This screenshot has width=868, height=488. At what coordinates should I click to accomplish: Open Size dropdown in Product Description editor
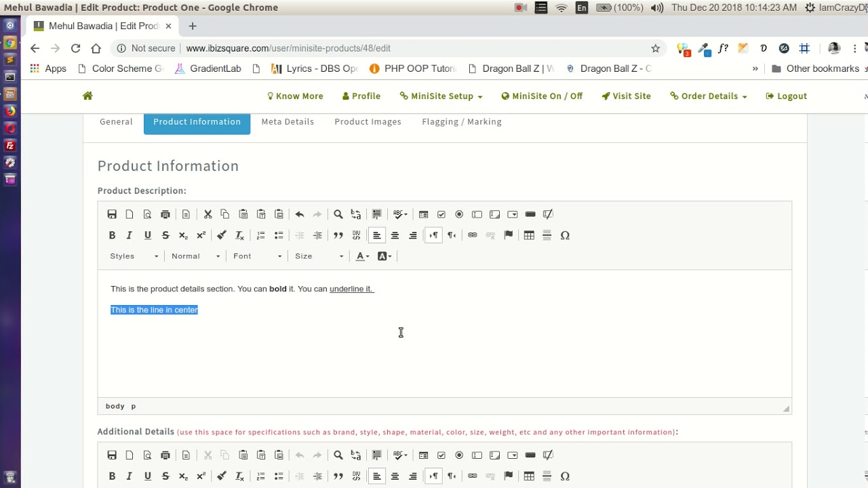click(x=319, y=256)
